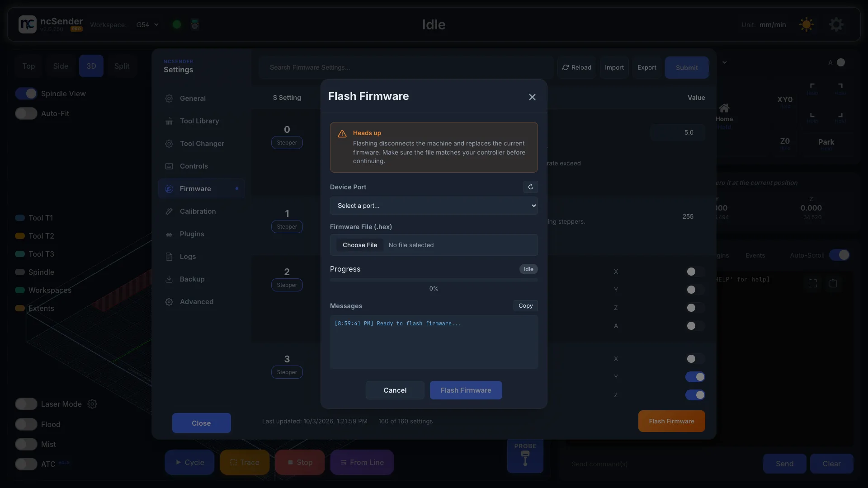868x488 pixels.
Task: Open the Backup settings section
Action: [201, 279]
